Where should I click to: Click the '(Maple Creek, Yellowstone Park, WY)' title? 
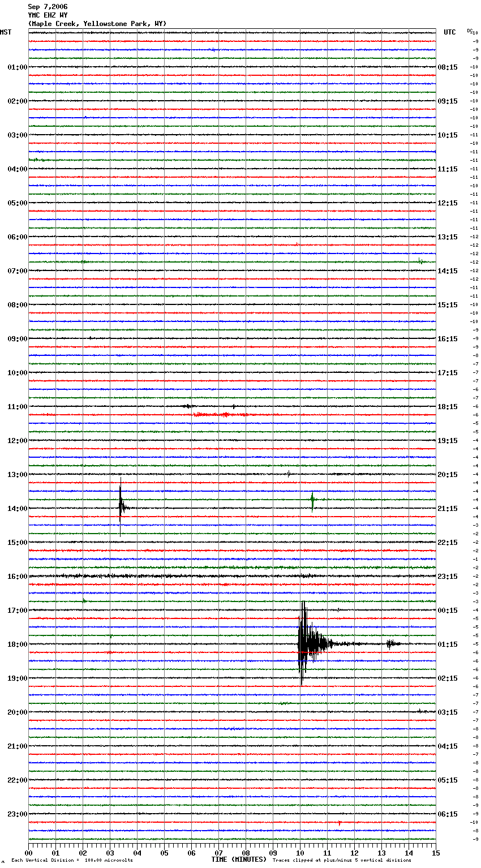[97, 24]
